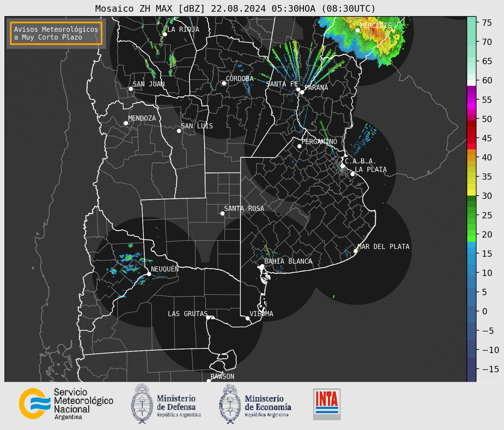Click the Servicio Meteorológico Nacional logo
Screen dimensions: 504x430
66,404
